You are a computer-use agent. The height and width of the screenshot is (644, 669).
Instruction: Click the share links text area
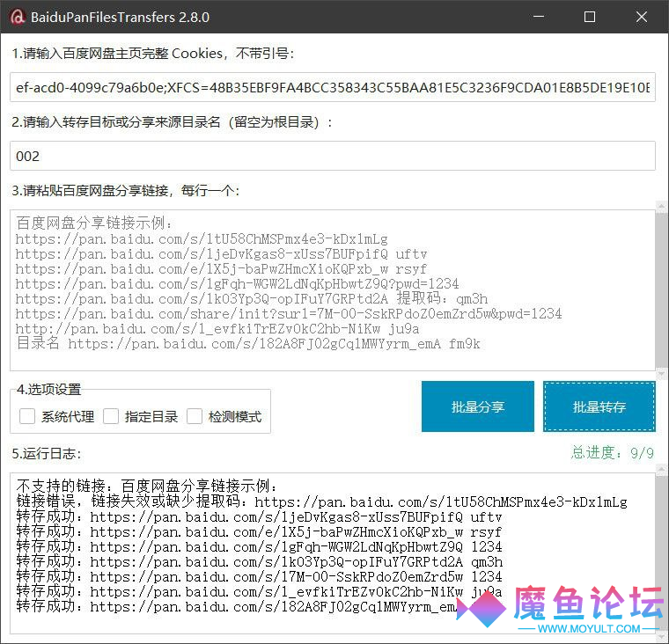tap(333, 290)
